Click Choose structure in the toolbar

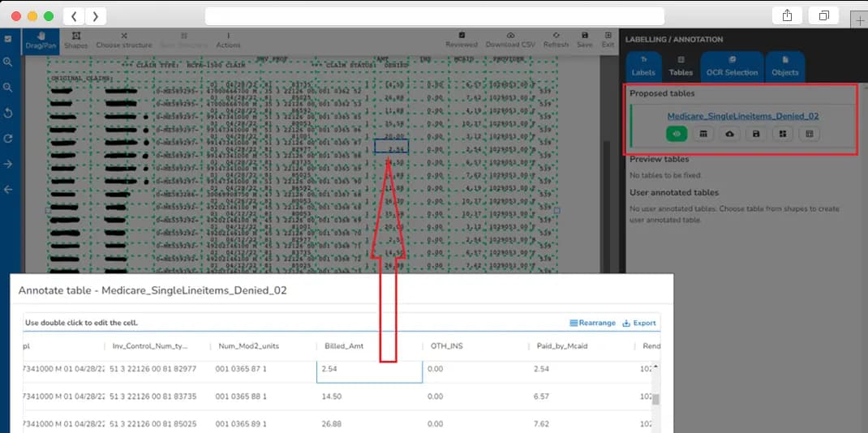click(x=124, y=40)
